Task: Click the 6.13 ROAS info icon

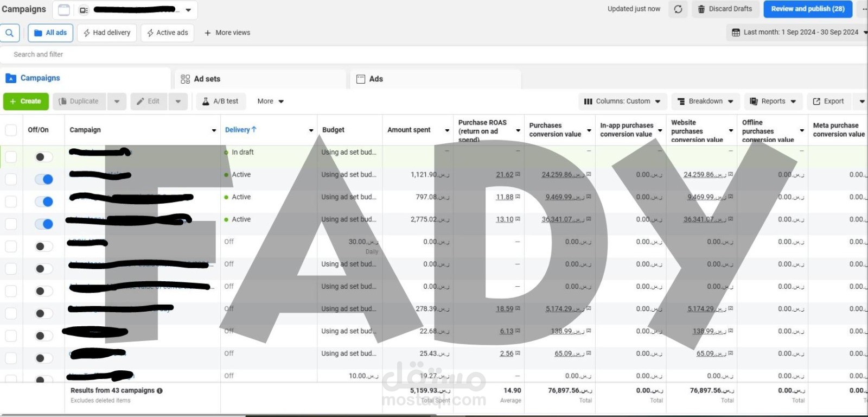Action: click(x=518, y=331)
